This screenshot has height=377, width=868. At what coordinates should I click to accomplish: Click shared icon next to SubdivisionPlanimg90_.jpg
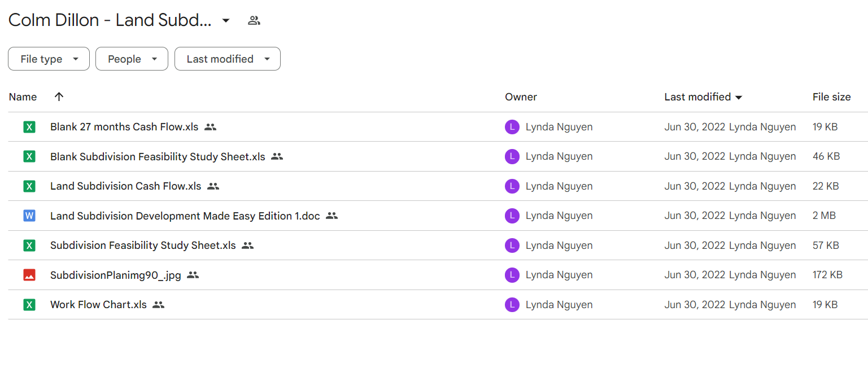click(193, 275)
